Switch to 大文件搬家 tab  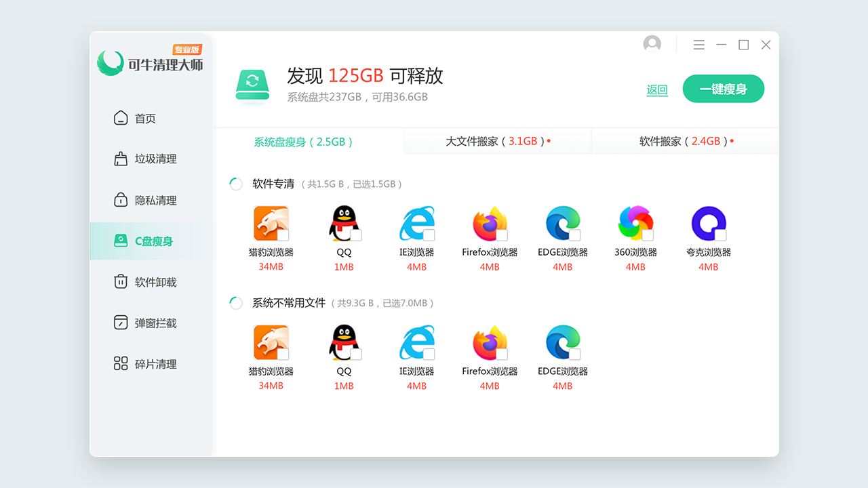(x=498, y=142)
